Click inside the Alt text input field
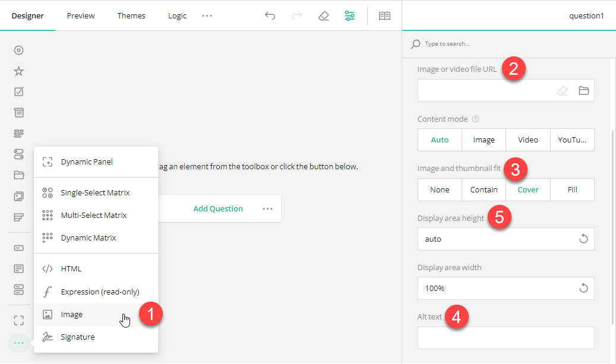Screen dimensions: 616x364 tap(506, 337)
